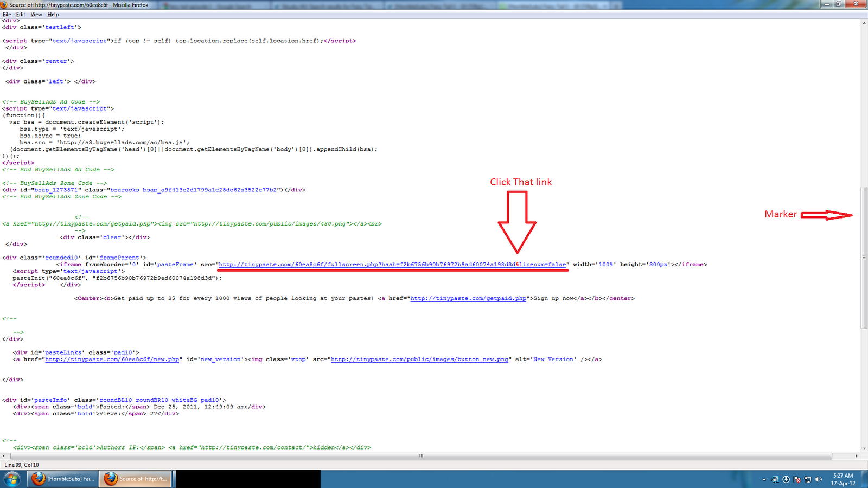Click the horizontal scrollbar right arrow
Viewport: 868px width, 488px height.
857,456
